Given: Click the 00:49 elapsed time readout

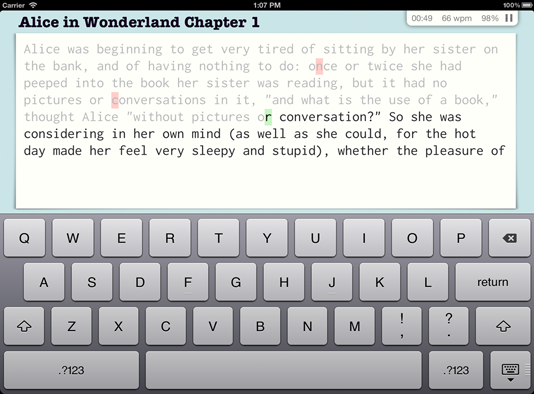Looking at the screenshot, I should click(422, 18).
